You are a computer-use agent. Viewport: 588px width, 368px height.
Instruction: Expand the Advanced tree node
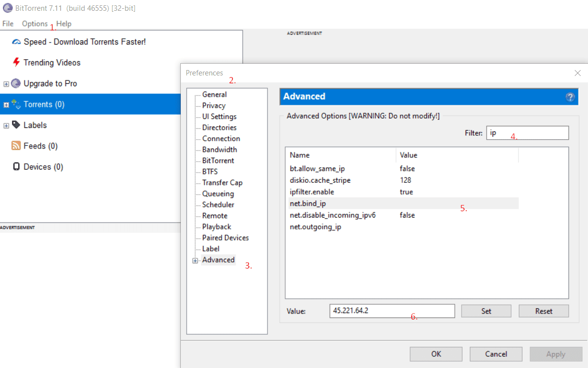click(x=196, y=261)
